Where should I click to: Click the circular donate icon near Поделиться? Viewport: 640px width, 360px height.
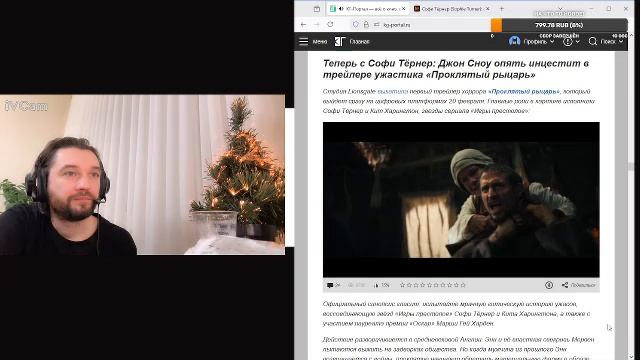pos(549,285)
